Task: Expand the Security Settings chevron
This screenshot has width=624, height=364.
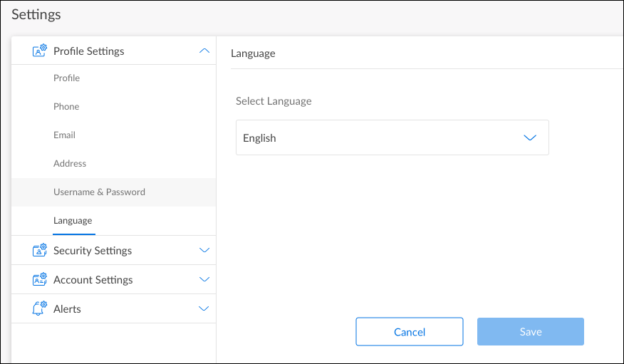Action: click(x=204, y=251)
